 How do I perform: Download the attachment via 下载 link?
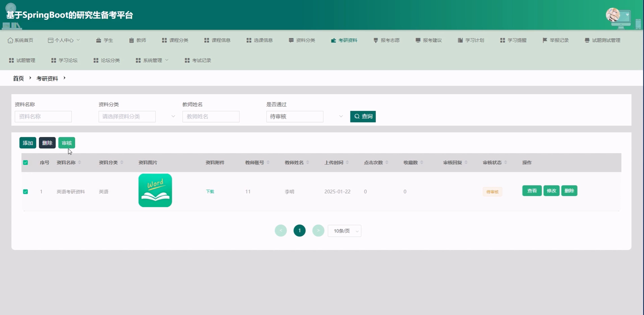tap(210, 192)
